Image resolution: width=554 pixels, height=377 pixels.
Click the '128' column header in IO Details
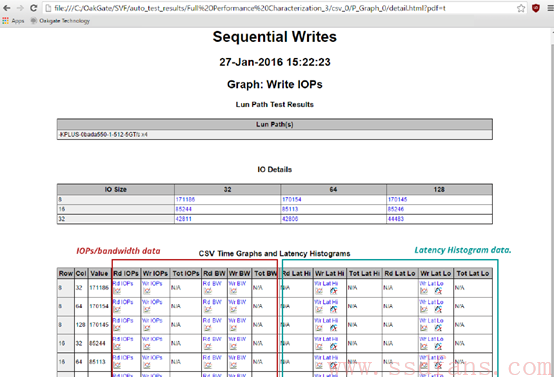tap(439, 189)
